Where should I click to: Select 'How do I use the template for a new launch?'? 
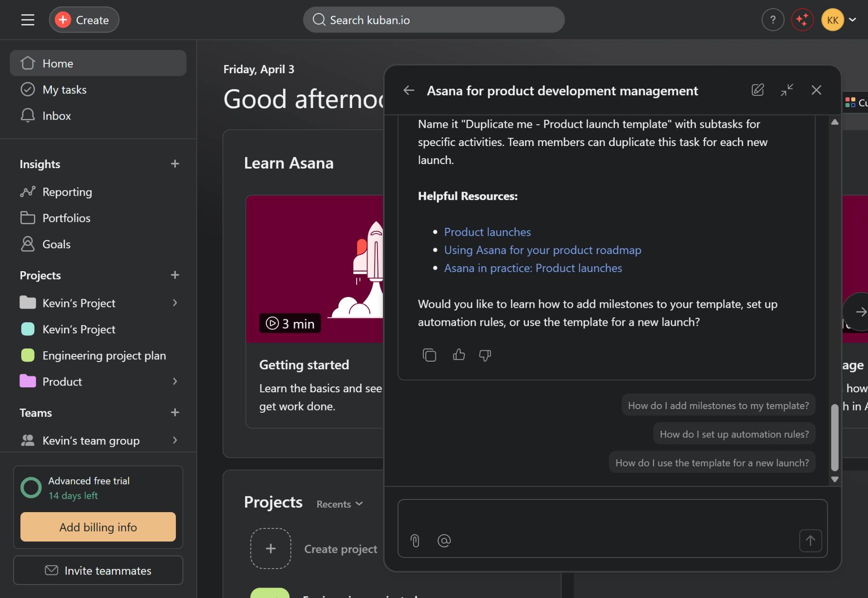click(x=712, y=463)
